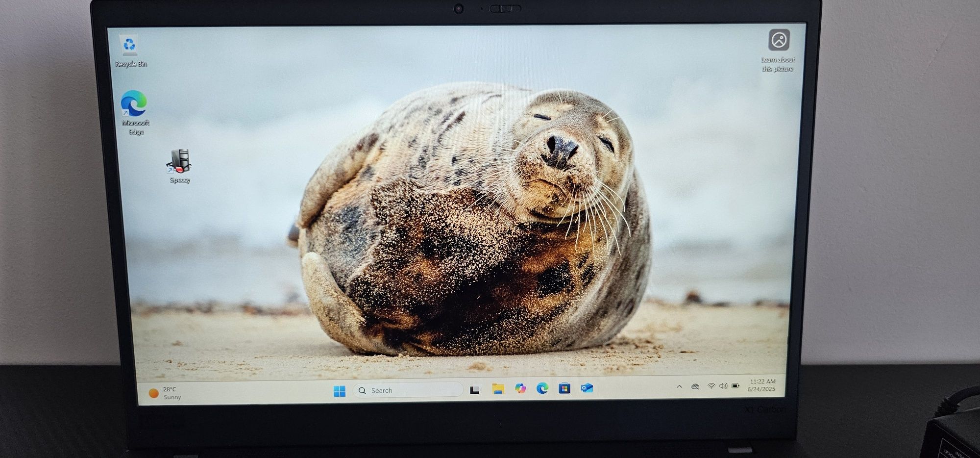Open the Windows Start menu
980x458 pixels.
339,391
